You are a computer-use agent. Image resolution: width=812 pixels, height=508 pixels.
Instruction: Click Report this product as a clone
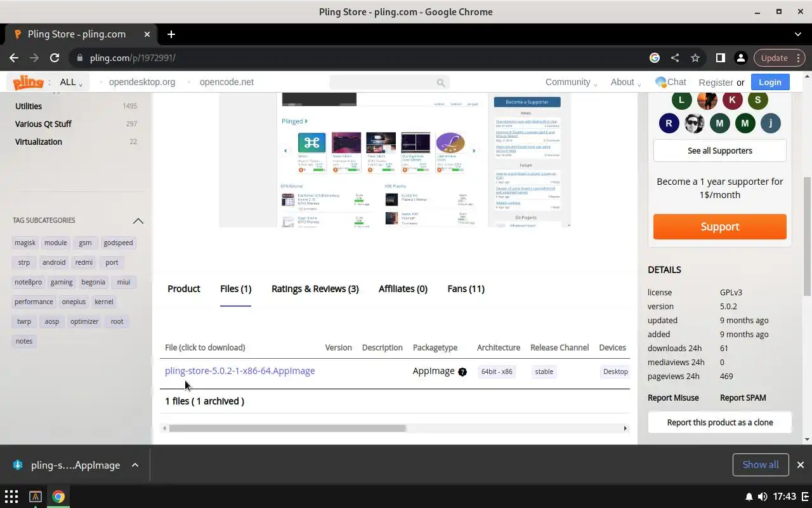tap(719, 422)
